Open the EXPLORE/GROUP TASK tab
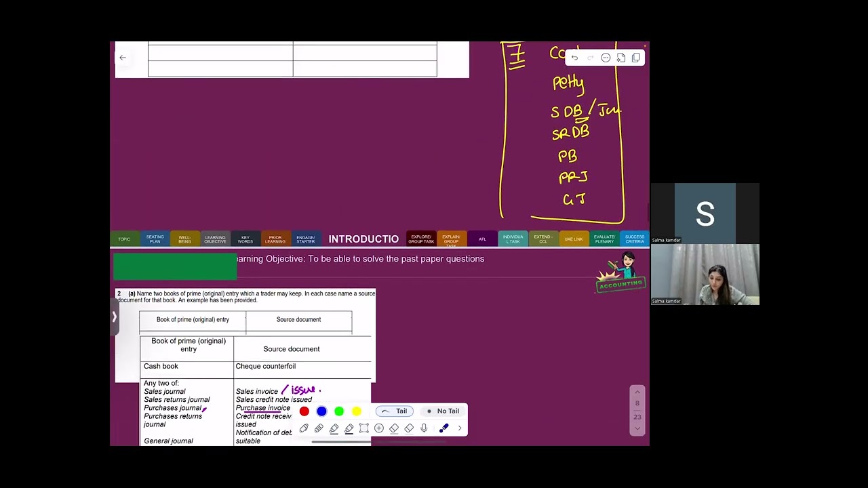 421,239
